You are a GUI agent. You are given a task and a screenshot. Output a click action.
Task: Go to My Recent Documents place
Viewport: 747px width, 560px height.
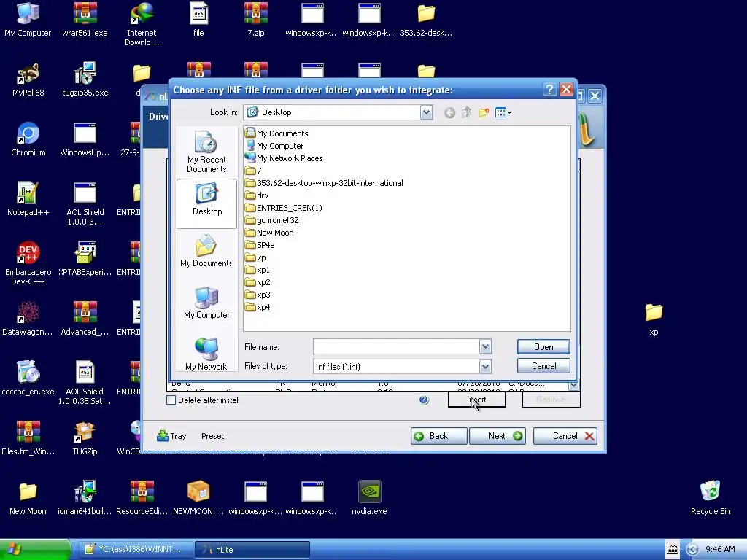[206, 152]
